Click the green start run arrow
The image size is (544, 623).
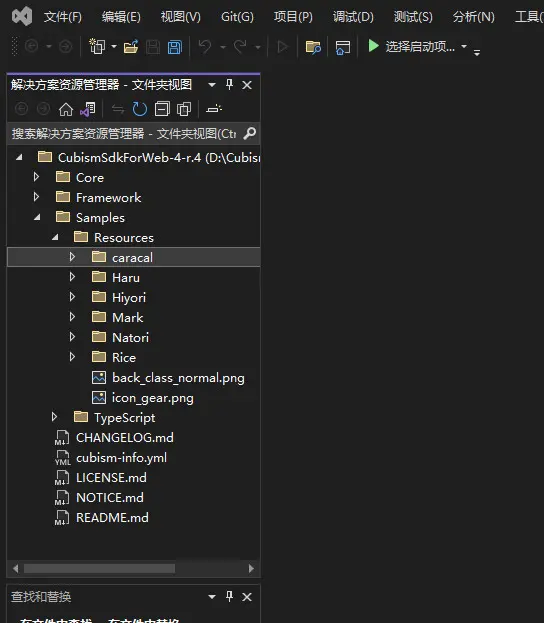coord(373,46)
